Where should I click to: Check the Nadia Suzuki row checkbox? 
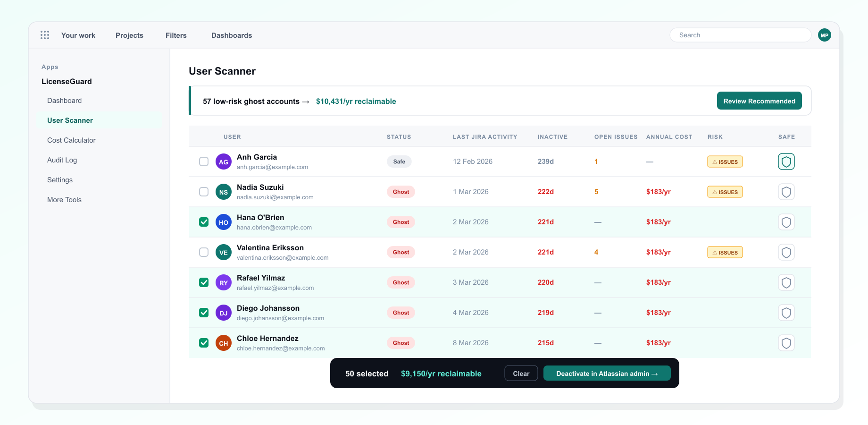[204, 192]
